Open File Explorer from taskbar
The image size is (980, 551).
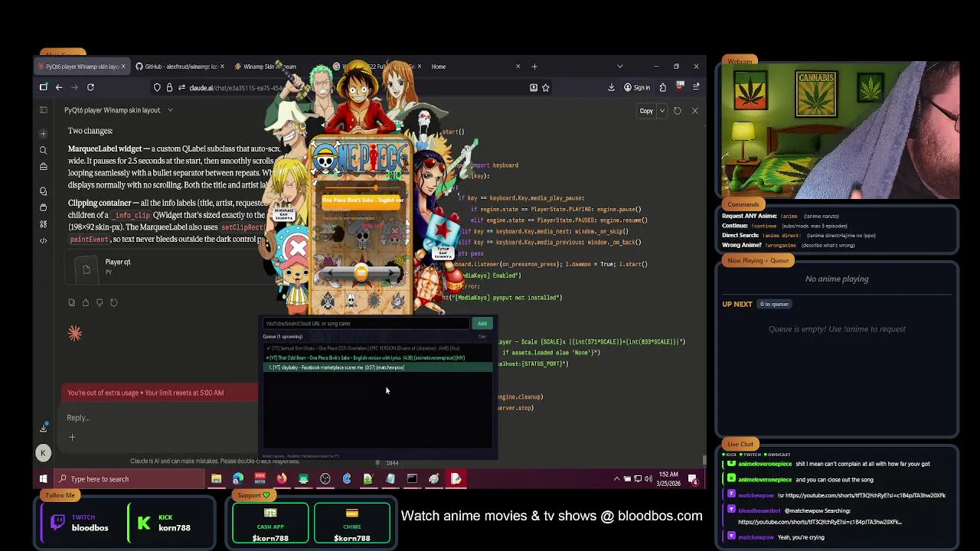(x=217, y=479)
